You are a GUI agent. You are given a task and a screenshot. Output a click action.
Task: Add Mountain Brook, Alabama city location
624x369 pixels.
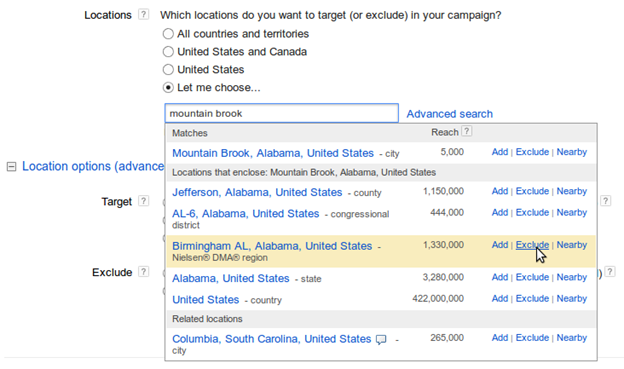pos(500,152)
